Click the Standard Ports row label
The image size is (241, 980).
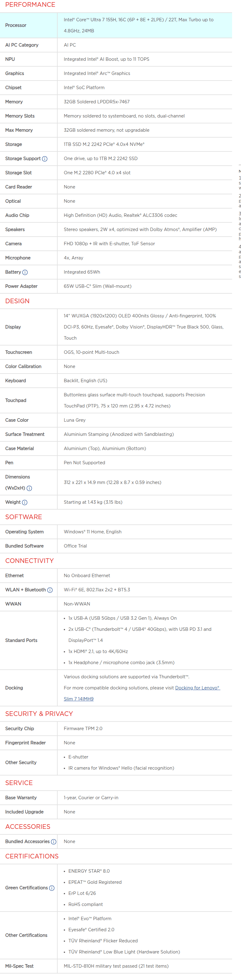[x=21, y=641]
